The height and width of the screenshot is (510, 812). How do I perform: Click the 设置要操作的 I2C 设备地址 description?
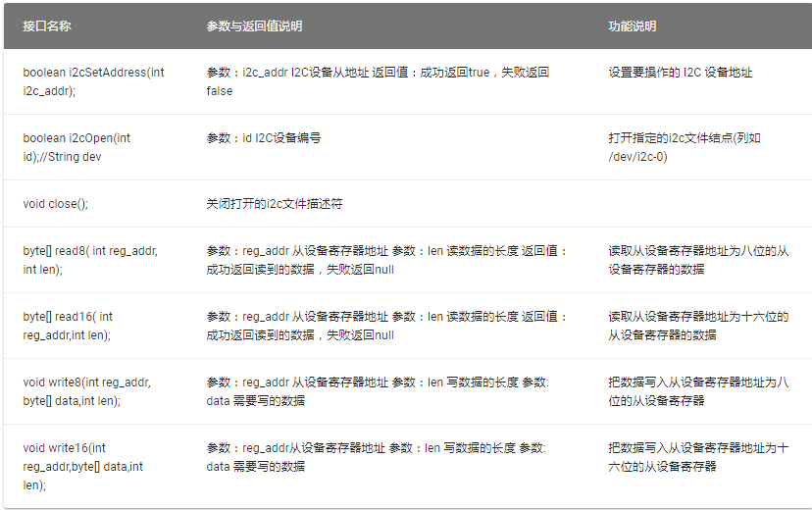click(x=680, y=73)
